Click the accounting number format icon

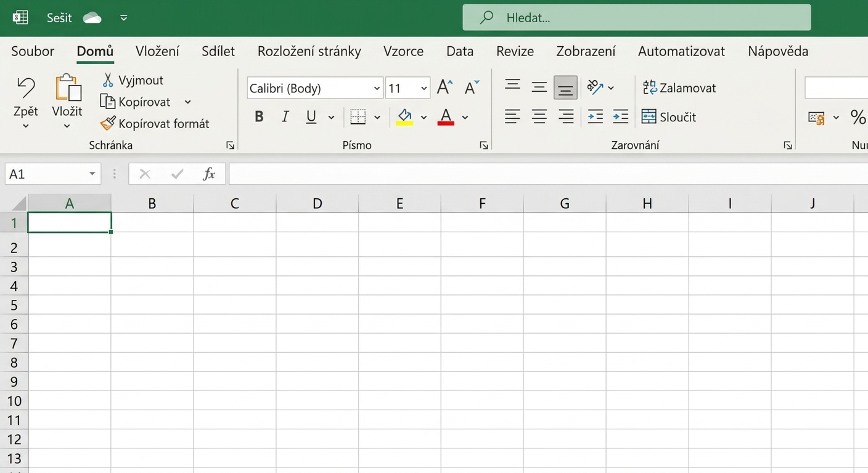pos(816,117)
